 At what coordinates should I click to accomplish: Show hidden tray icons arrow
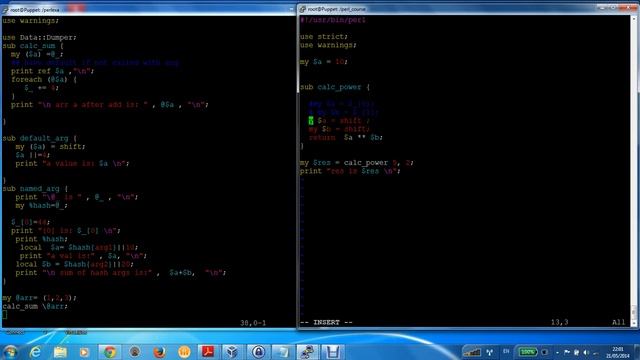557,353
